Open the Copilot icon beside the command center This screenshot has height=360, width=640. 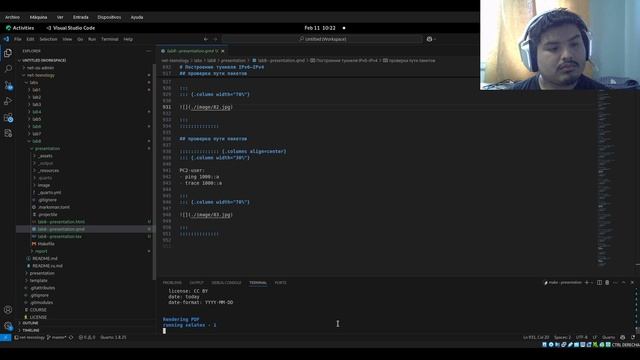click(429, 39)
